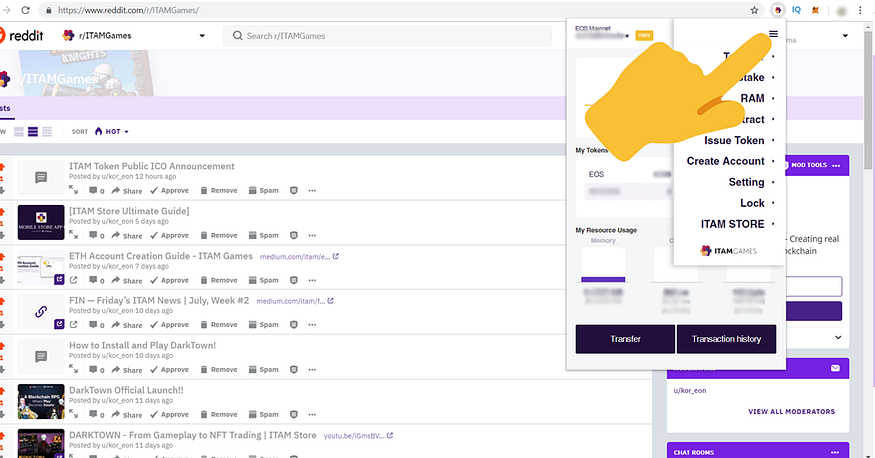Open the ITAM Store Ultimate Guide thumbnail

point(41,222)
